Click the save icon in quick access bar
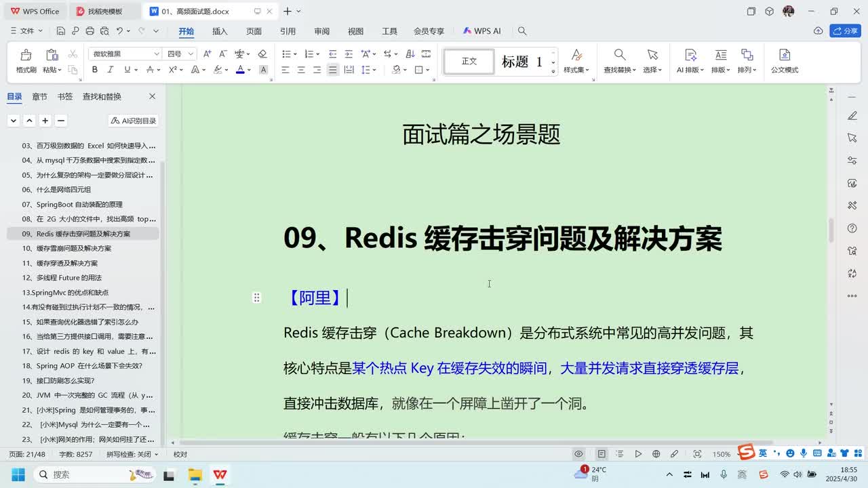868x488 pixels. point(61,31)
